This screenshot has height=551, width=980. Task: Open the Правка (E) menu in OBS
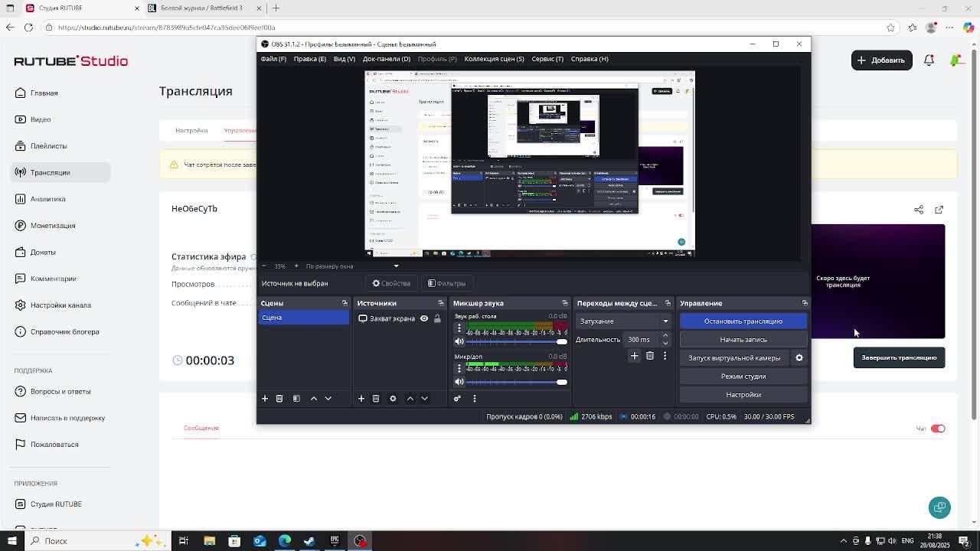coord(310,59)
